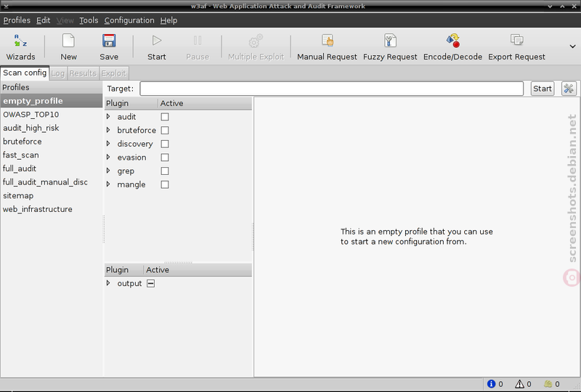Open the Profiles menu
This screenshot has width=581, height=392.
17,20
